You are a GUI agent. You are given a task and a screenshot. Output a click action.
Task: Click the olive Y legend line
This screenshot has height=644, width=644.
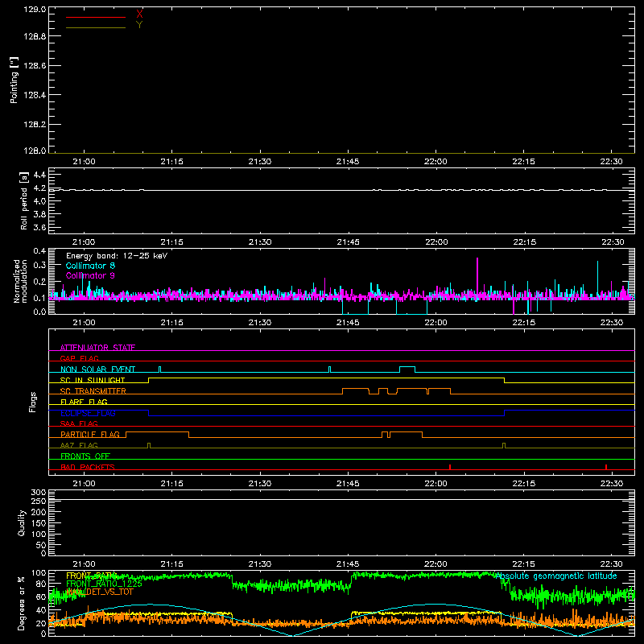tap(95, 28)
